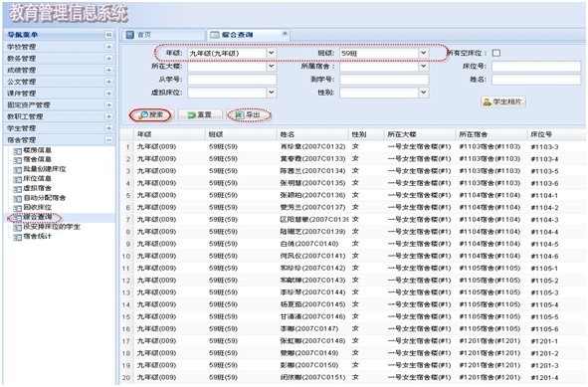Sort by the 床位号 column header
The width and height of the screenshot is (588, 387).
tap(556, 134)
